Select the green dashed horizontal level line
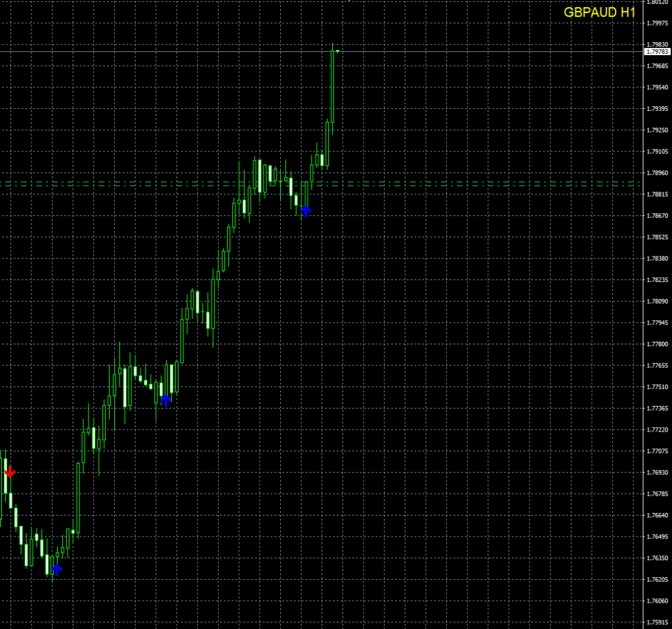The image size is (672, 629). click(x=459, y=184)
